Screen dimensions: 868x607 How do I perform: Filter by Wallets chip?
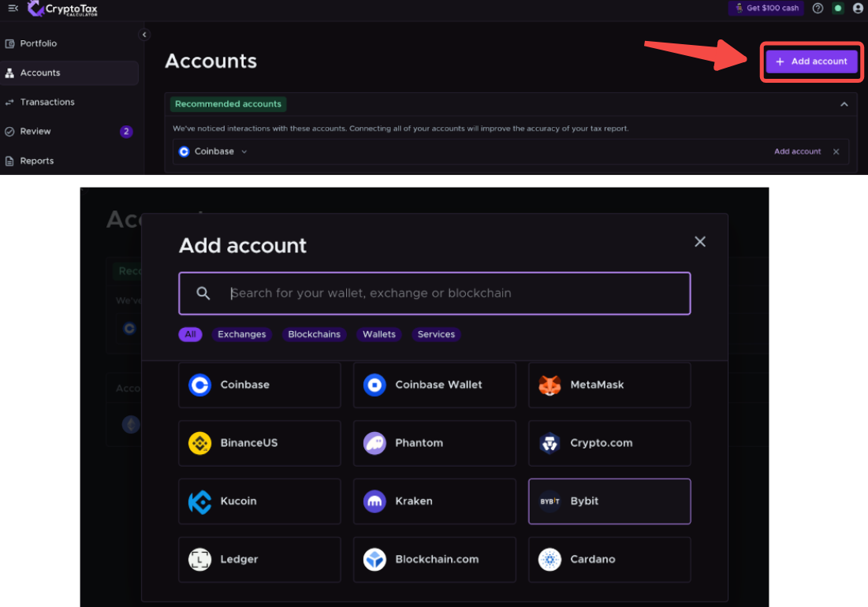coord(378,334)
